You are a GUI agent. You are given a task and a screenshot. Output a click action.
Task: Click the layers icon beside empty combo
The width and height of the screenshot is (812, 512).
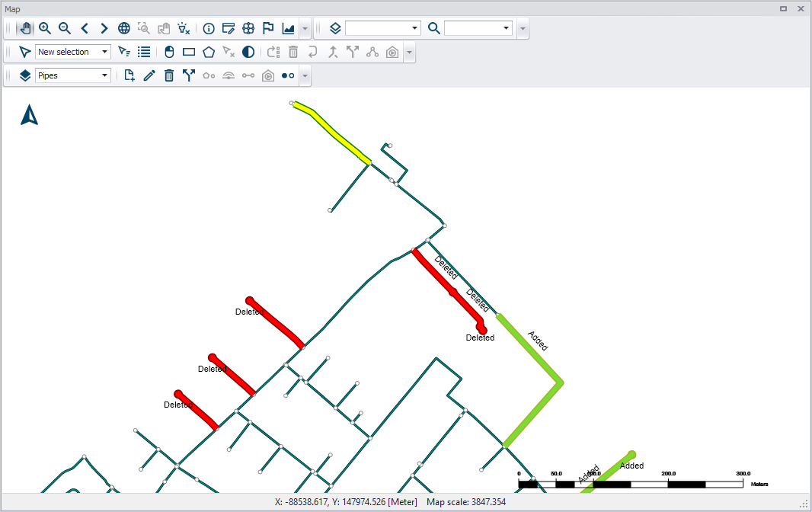pyautogui.click(x=335, y=28)
